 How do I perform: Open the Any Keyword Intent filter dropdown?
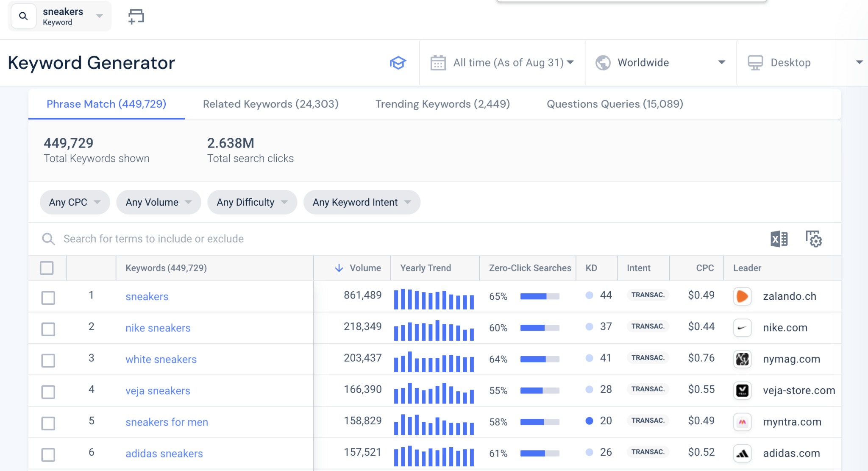point(362,202)
